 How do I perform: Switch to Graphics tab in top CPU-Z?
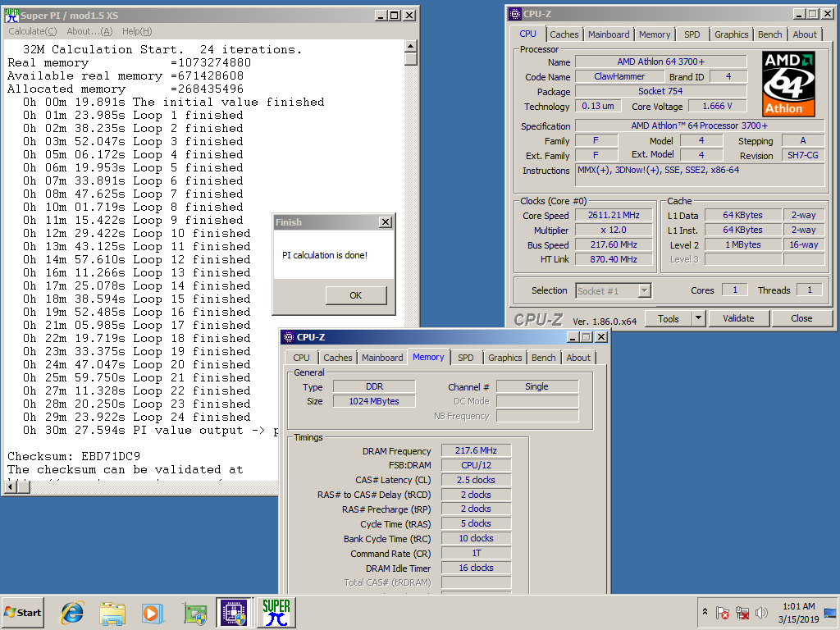point(731,34)
